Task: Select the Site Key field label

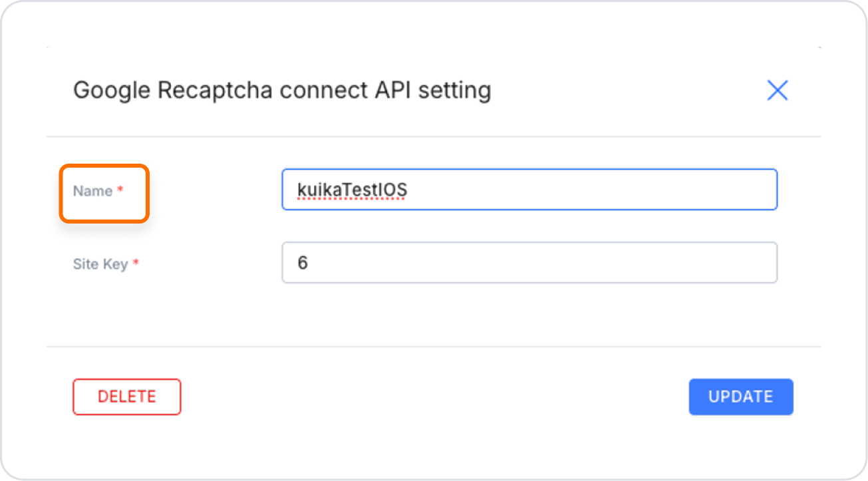Action: pos(100,263)
